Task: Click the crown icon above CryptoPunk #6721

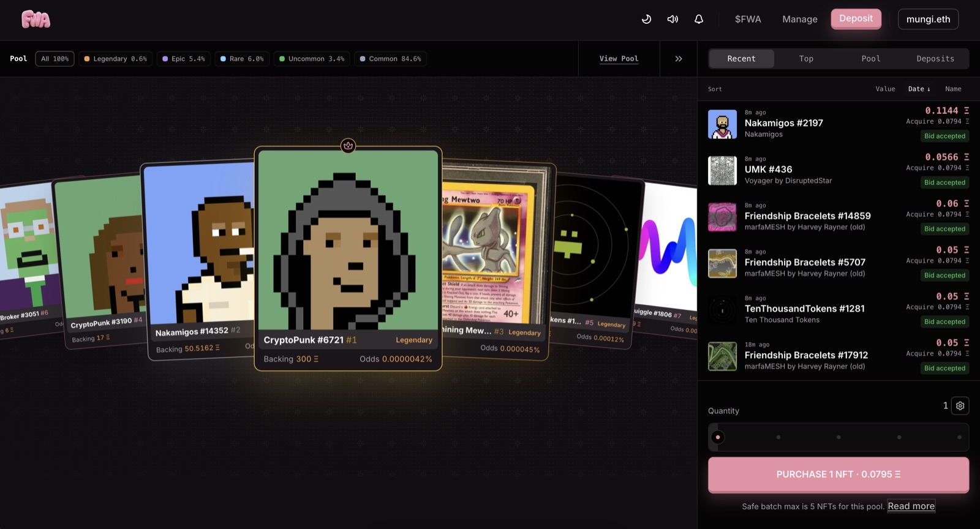Action: (x=348, y=146)
